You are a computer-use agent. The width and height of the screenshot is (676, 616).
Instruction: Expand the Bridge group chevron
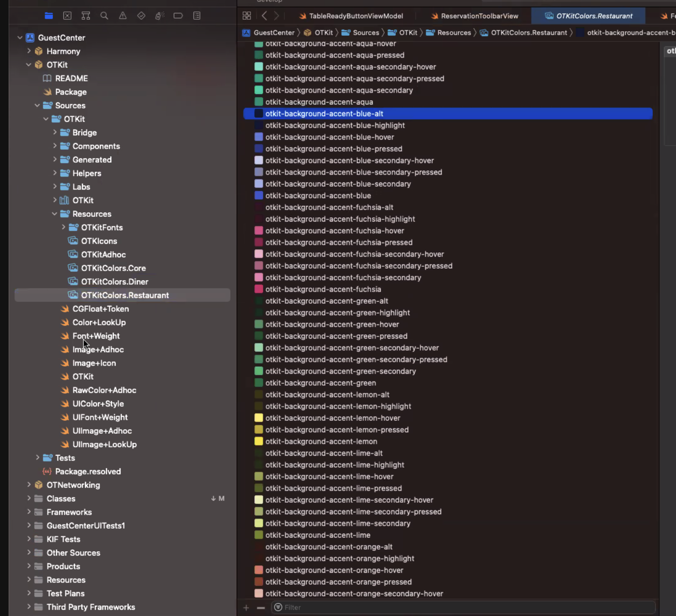coord(55,132)
